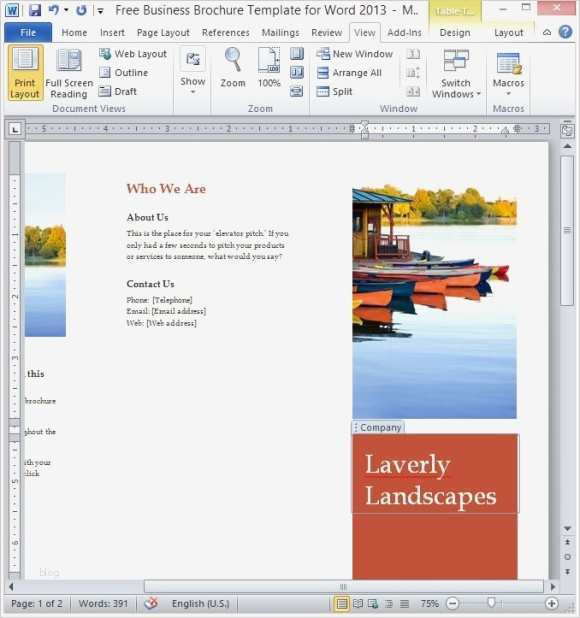Click the Laverly Landscapes title text
Image resolution: width=580 pixels, height=618 pixels.
coord(430,479)
